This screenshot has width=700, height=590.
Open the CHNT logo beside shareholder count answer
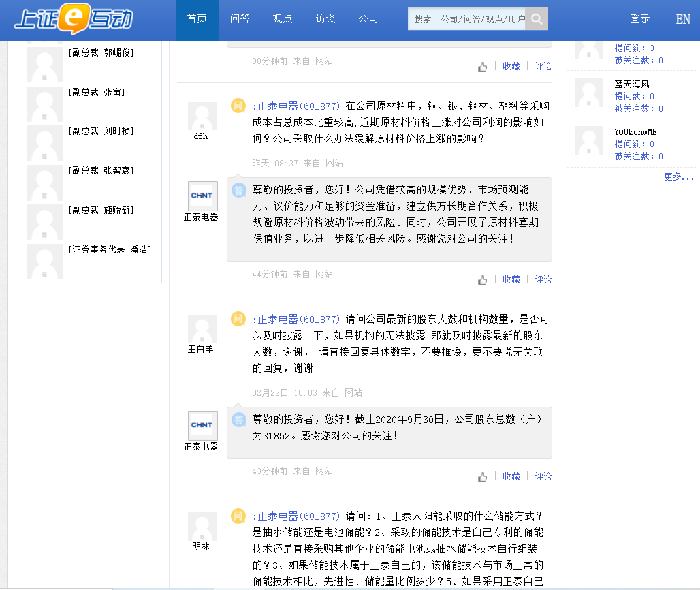tap(203, 426)
